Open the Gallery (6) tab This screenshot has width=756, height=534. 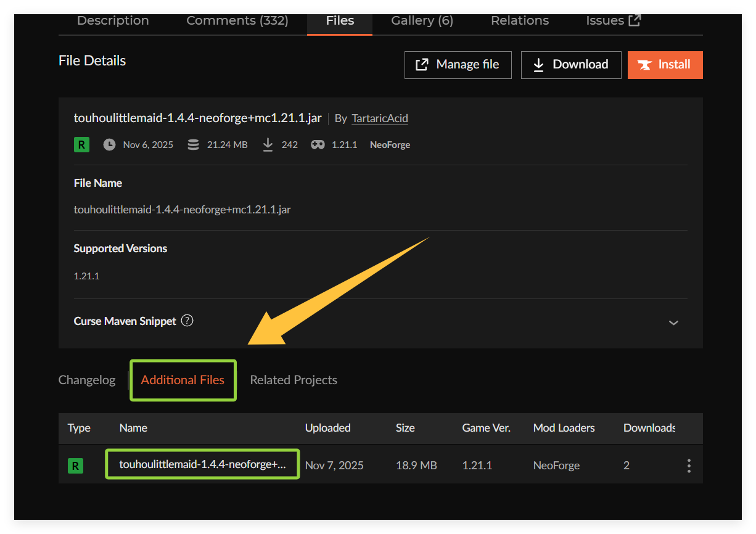pos(422,20)
